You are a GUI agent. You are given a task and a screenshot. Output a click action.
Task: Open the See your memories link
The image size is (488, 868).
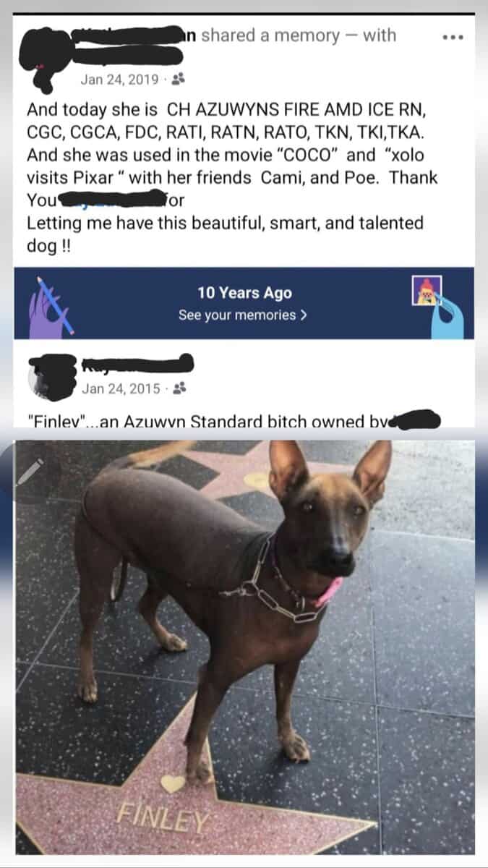[x=244, y=315]
